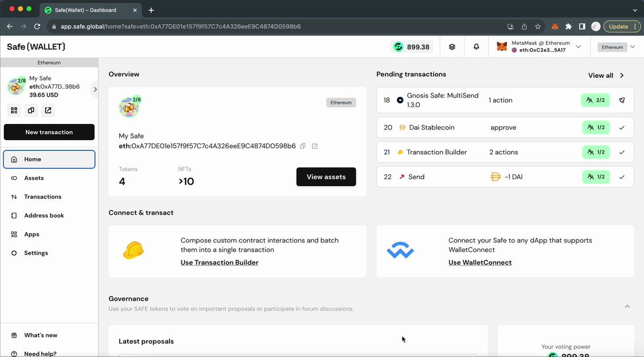
Task: Copy the address in the Overview card
Action: click(x=303, y=146)
